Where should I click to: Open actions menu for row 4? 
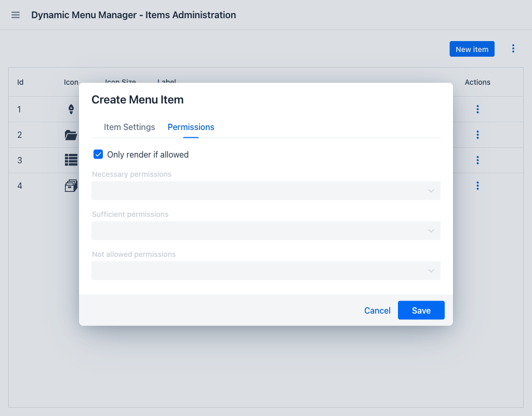point(477,186)
